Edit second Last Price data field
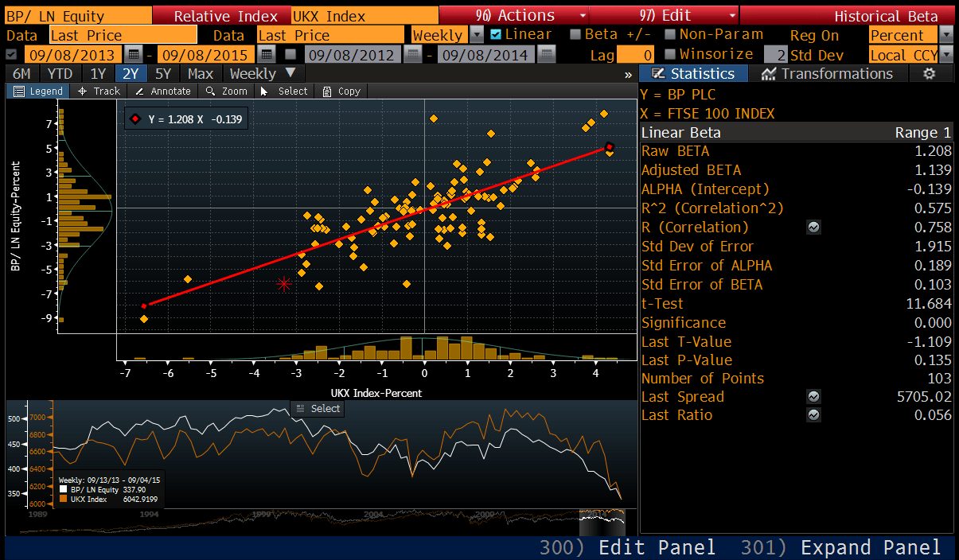 tap(330, 35)
